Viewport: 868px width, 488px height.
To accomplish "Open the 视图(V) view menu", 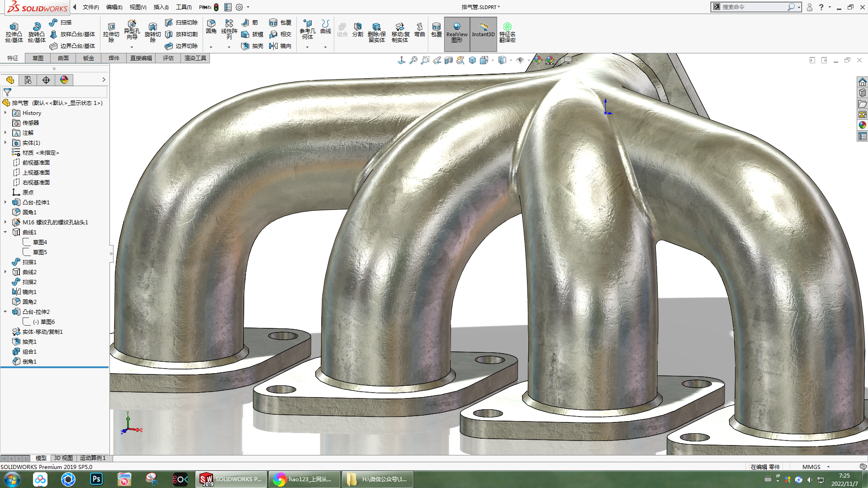I will click(x=138, y=7).
